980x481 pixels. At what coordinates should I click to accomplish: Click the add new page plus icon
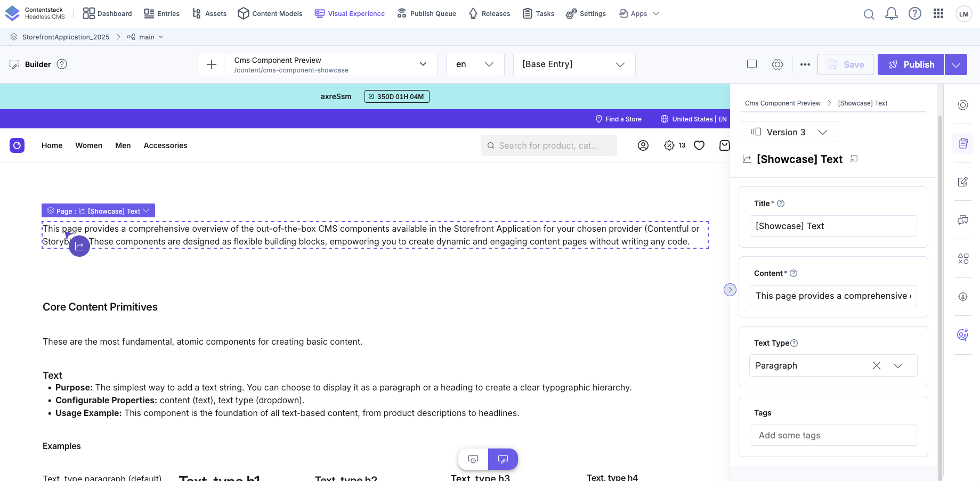(x=212, y=64)
